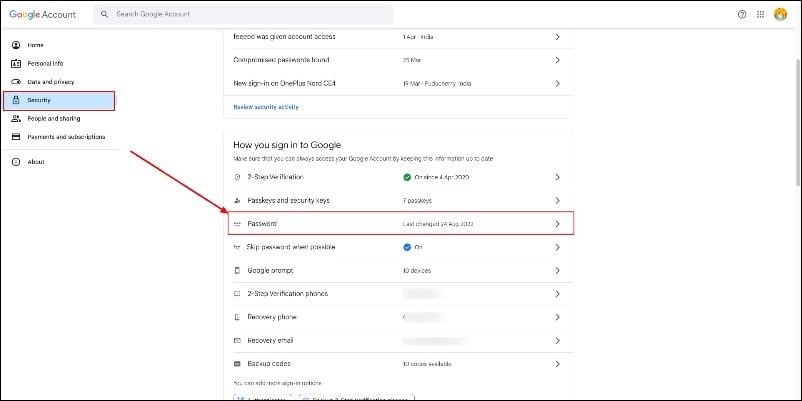Click the Google prompt phone icon
Viewport: 802px width, 401px height.
point(237,271)
